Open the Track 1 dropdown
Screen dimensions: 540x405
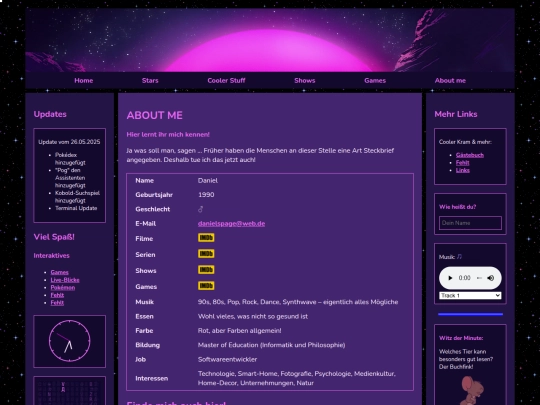(470, 295)
